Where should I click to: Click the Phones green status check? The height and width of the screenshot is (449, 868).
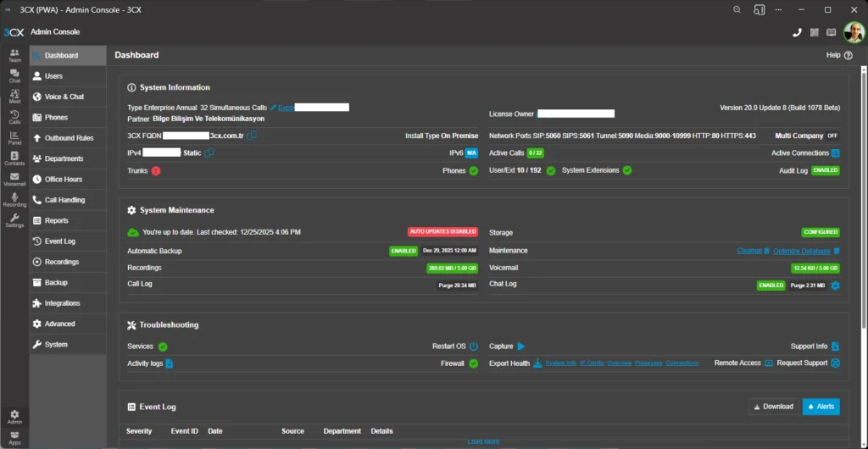[x=473, y=171]
